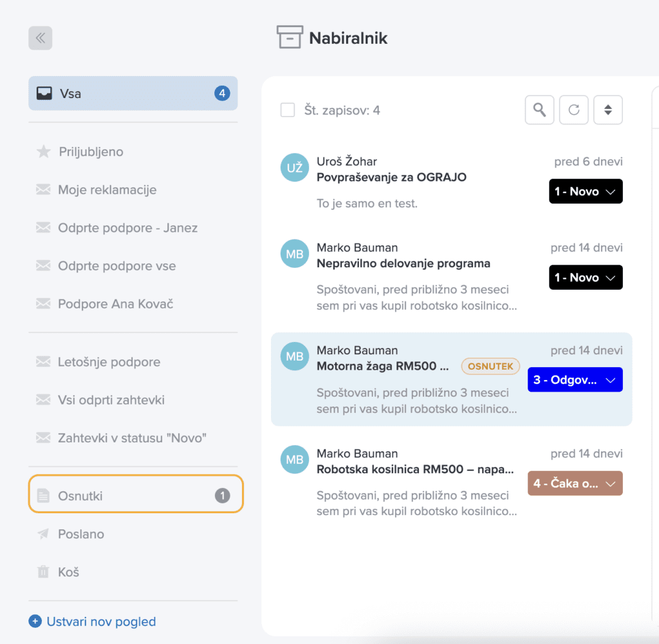Select the Vsa inbox view
This screenshot has height=644, width=659.
(133, 93)
